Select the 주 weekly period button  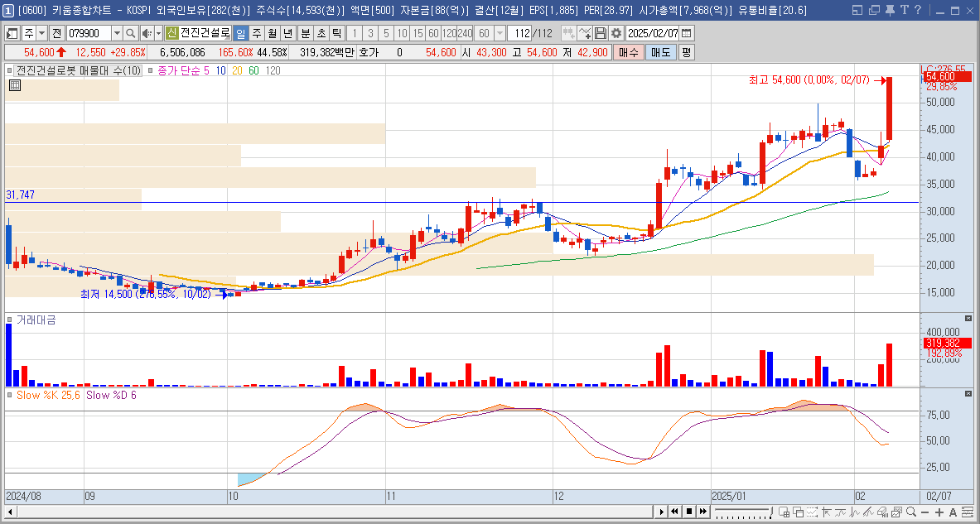click(256, 33)
